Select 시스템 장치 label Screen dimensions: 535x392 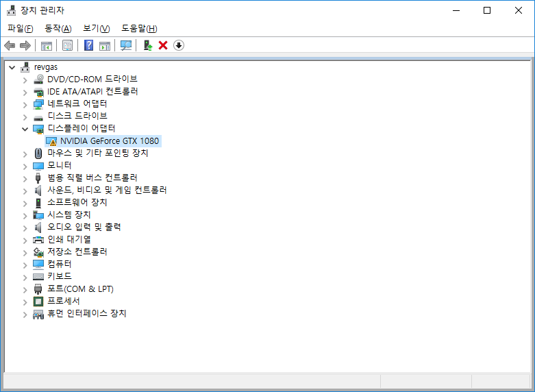coord(69,215)
